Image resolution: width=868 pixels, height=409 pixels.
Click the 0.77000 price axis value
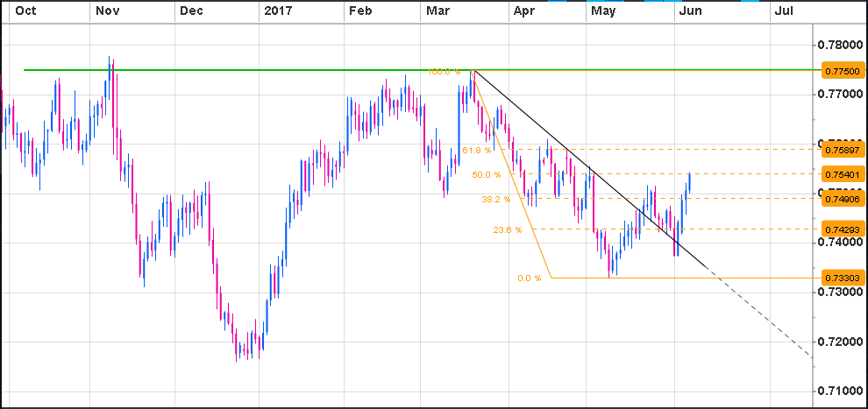pos(842,95)
